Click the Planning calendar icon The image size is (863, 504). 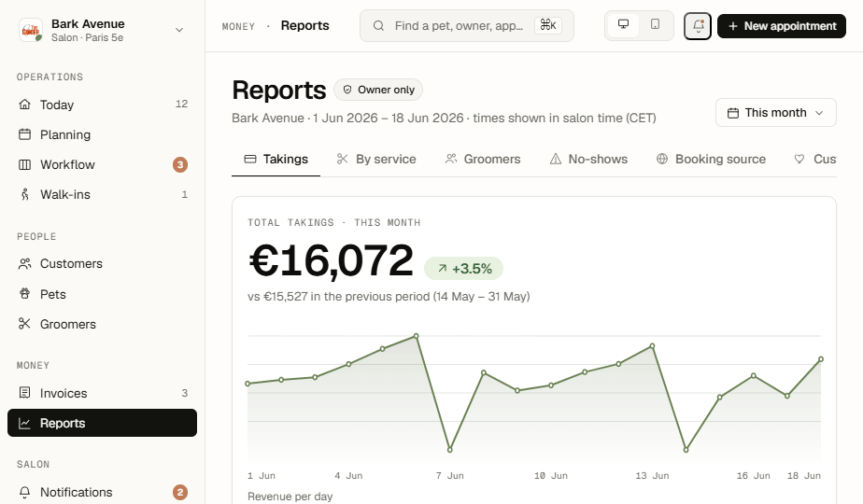pyautogui.click(x=25, y=134)
